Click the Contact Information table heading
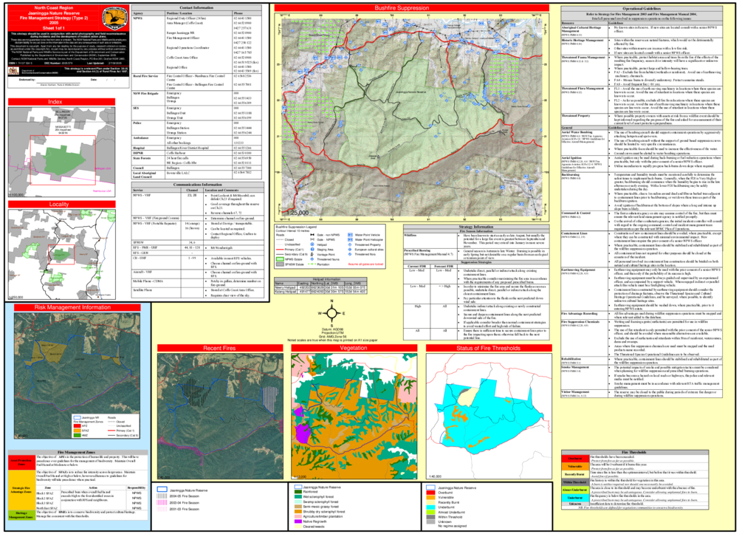The width and height of the screenshot is (756, 534). click(x=196, y=7)
